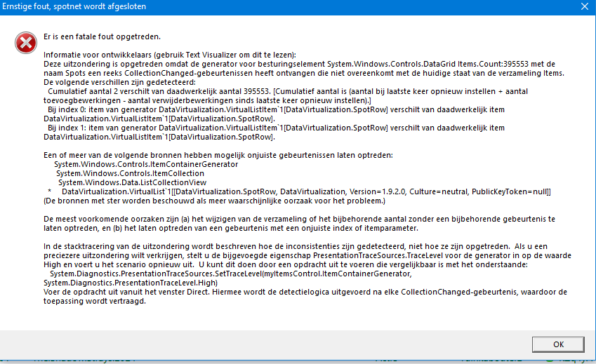
Task: Close the fatal error dialog
Action: tap(585, 6)
